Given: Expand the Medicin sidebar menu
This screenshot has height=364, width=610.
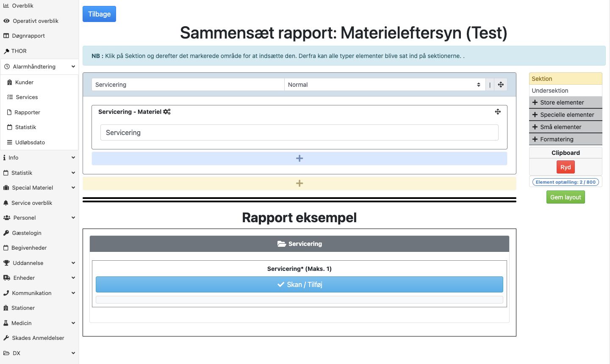Looking at the screenshot, I should point(39,323).
